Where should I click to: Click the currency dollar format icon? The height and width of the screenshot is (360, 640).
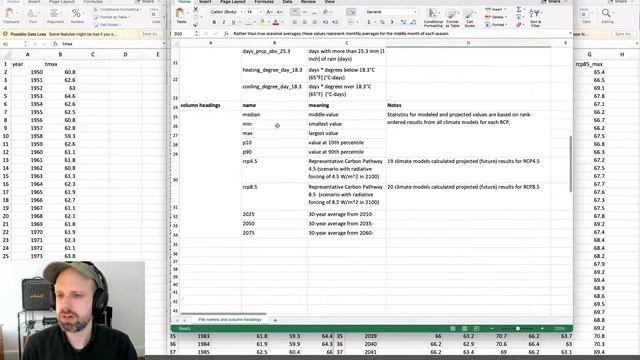coord(369,22)
